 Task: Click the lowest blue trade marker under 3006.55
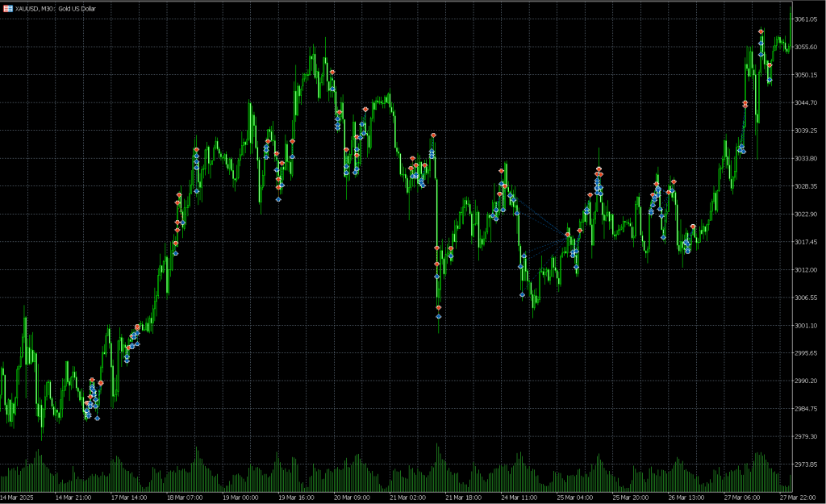point(439,317)
